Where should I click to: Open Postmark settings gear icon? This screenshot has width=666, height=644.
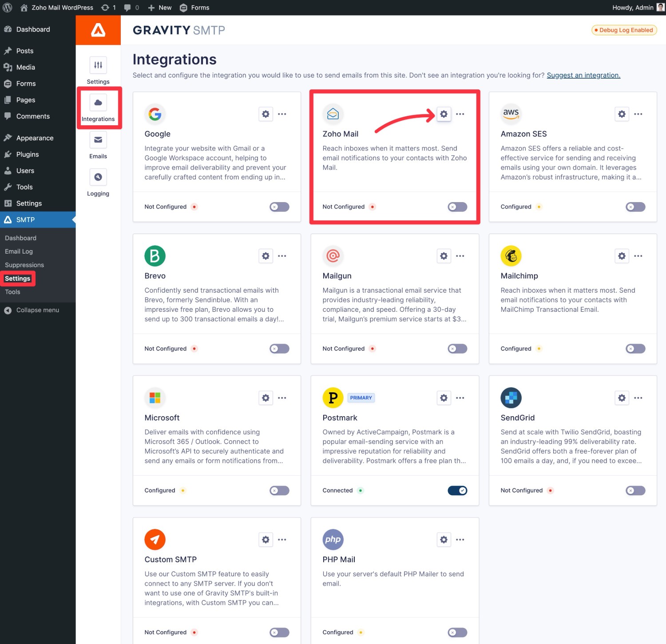(x=444, y=398)
